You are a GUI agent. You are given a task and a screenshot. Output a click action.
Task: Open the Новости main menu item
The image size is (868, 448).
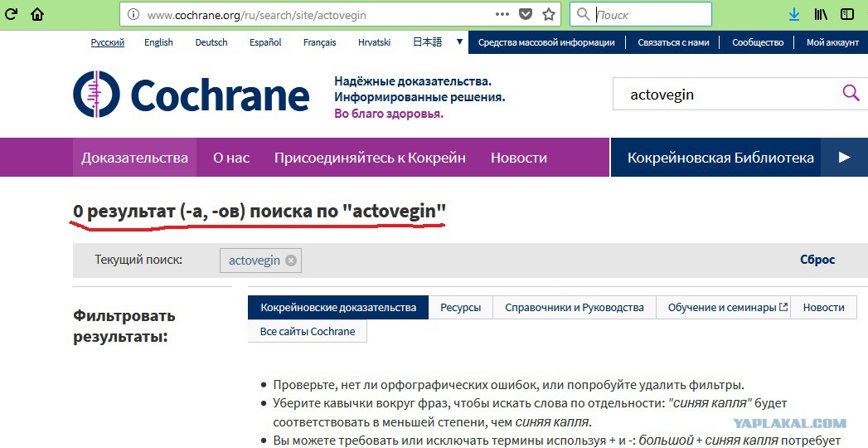(519, 158)
